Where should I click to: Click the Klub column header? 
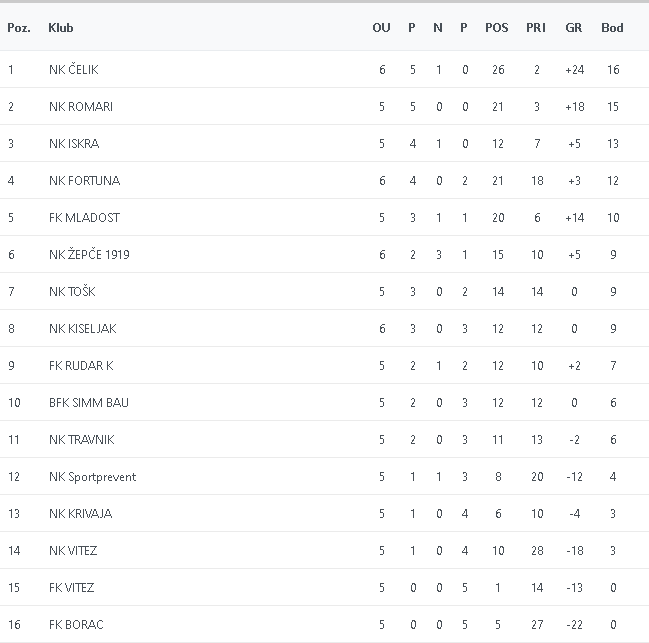point(61,28)
